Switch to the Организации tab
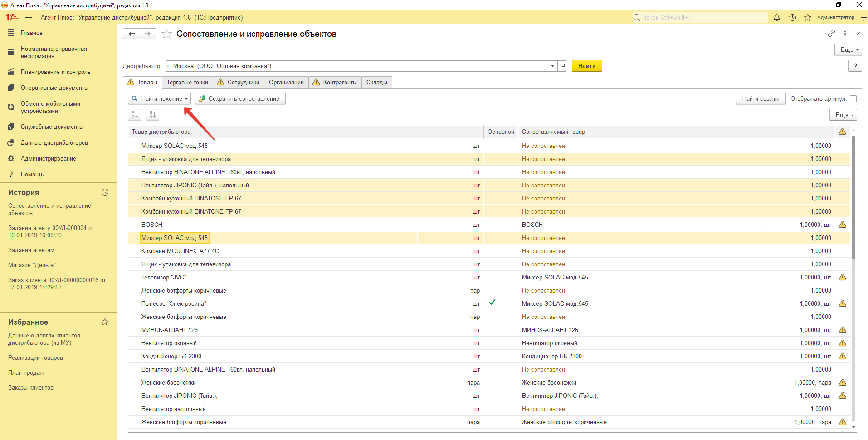The height and width of the screenshot is (440, 868). click(286, 82)
